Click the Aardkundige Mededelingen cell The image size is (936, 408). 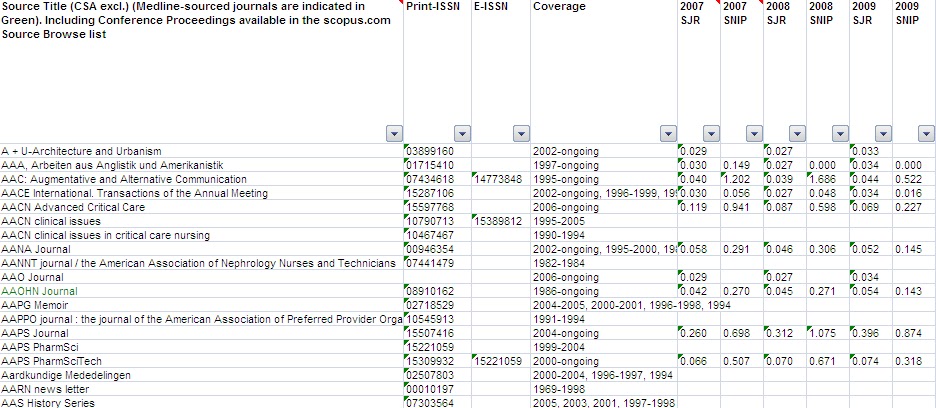point(202,375)
